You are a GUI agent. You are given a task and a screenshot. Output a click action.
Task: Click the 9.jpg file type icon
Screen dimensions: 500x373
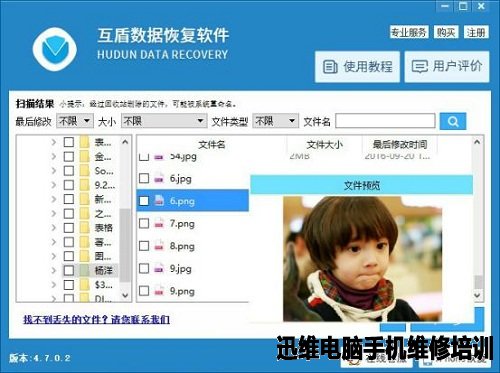(x=159, y=268)
